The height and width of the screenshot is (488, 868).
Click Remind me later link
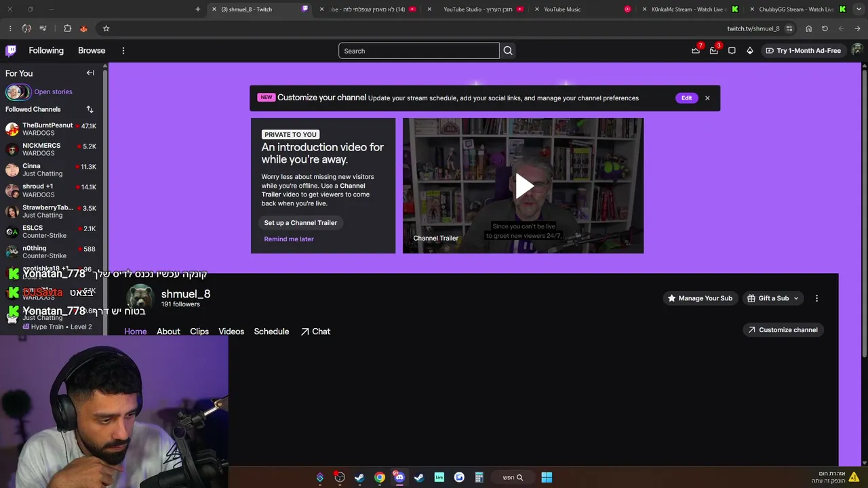tap(289, 239)
